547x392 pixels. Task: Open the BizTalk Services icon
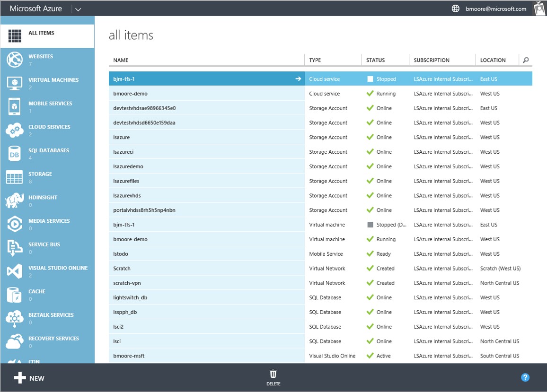point(15,318)
